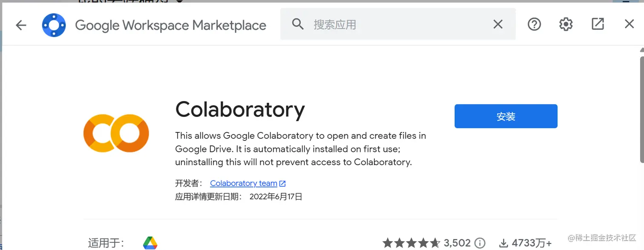Click the five-star rating
This screenshot has width=644, height=250.
click(411, 243)
